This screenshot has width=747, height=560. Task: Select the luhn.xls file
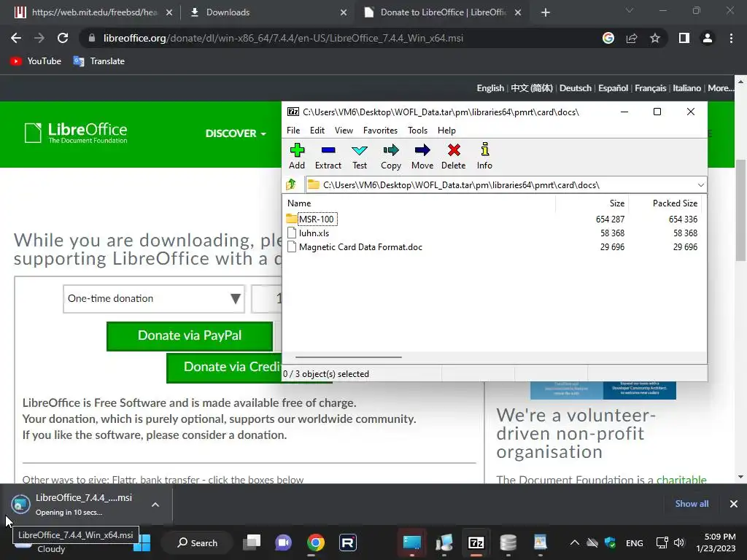coord(314,233)
